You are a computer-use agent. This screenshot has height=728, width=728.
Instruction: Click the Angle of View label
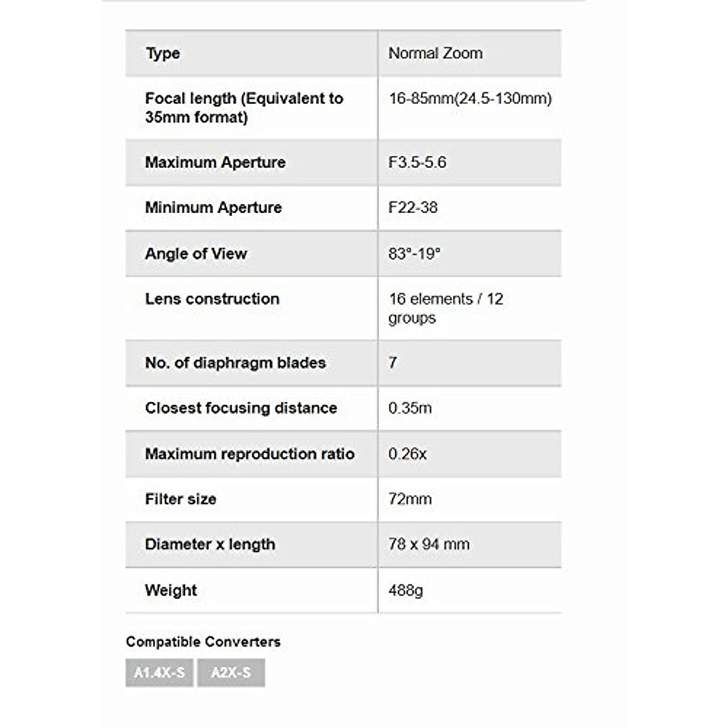196,254
